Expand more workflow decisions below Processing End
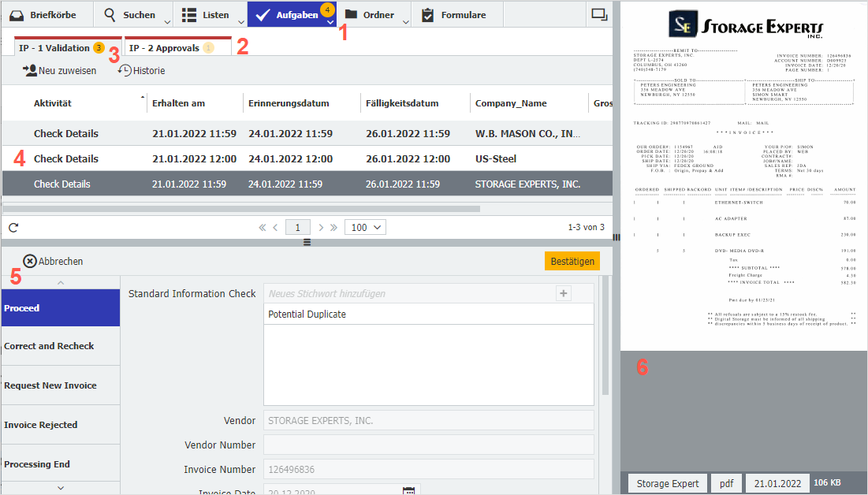The width and height of the screenshot is (868, 495). (x=61, y=487)
